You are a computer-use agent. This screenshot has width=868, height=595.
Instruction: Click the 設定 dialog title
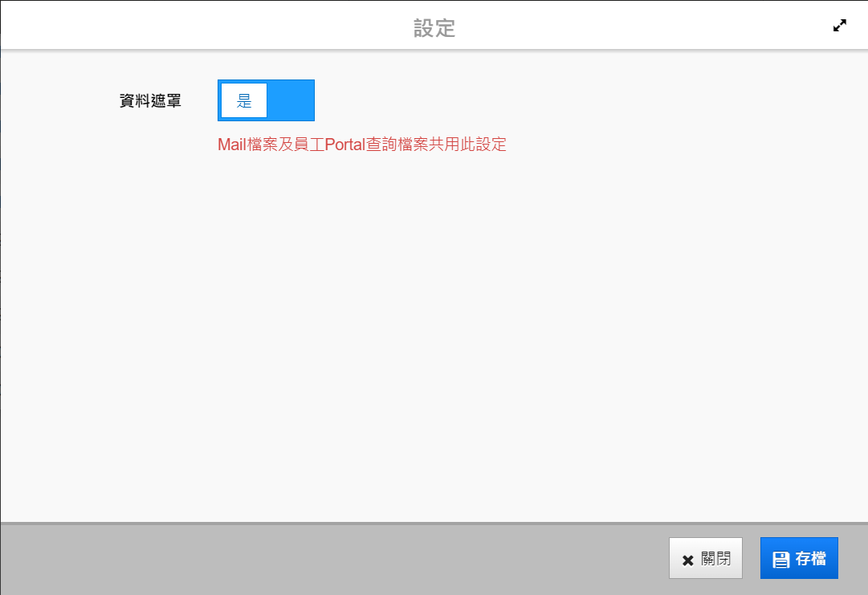pos(434,29)
